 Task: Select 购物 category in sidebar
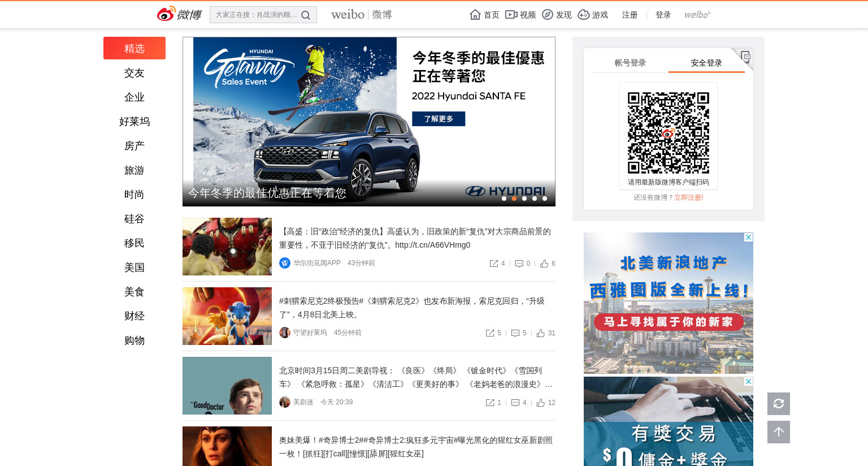point(134,340)
